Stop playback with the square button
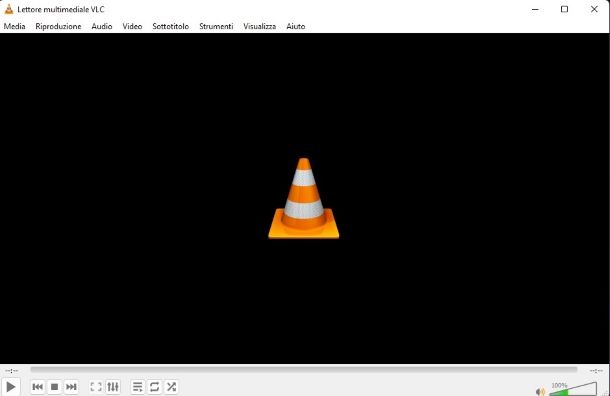610x396 pixels. (x=54, y=387)
